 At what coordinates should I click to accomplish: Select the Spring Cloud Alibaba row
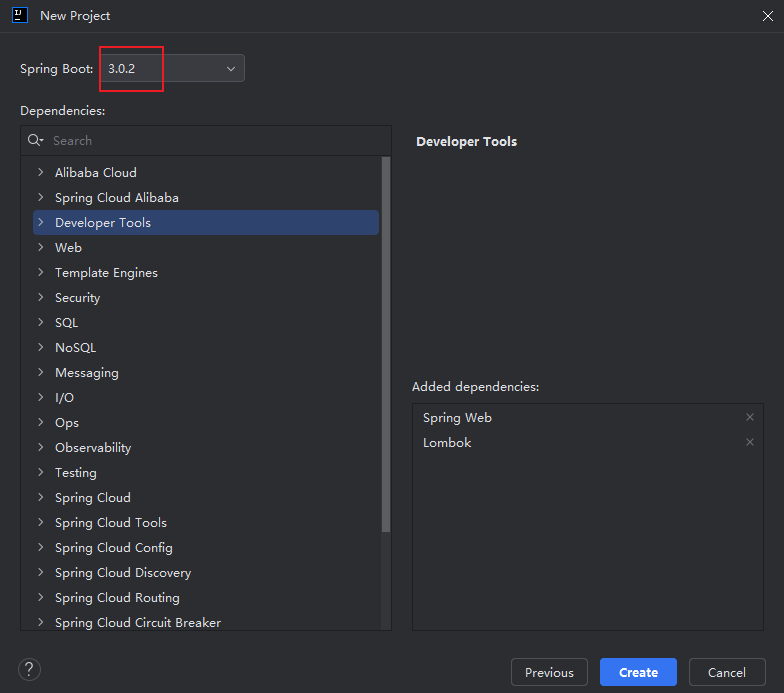(206, 198)
